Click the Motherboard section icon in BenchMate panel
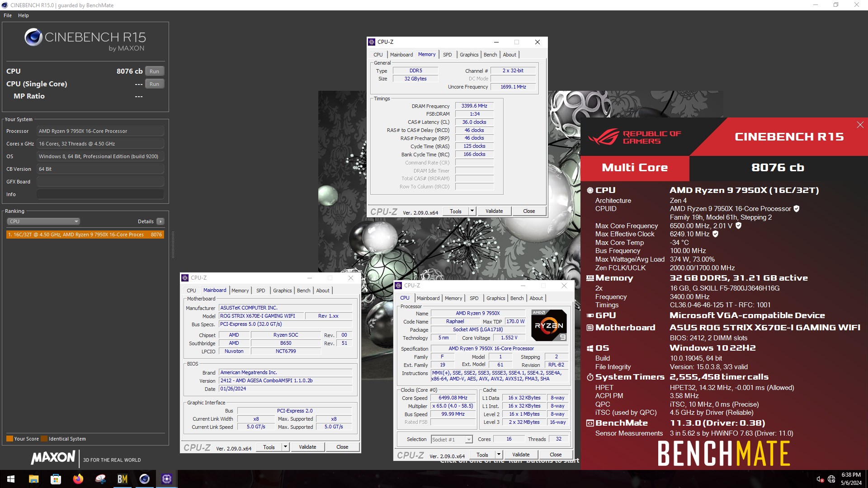868x488 pixels. [x=590, y=328]
